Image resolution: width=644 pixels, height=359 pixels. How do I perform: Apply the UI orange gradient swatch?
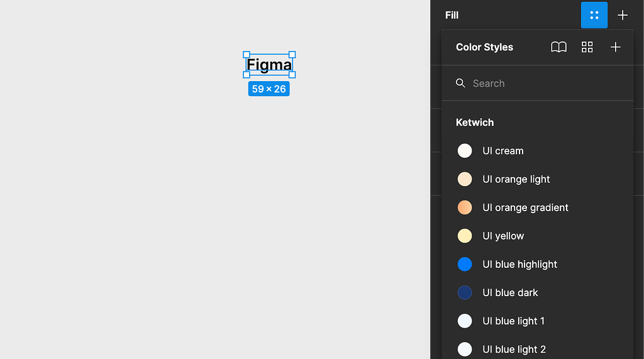tap(465, 207)
